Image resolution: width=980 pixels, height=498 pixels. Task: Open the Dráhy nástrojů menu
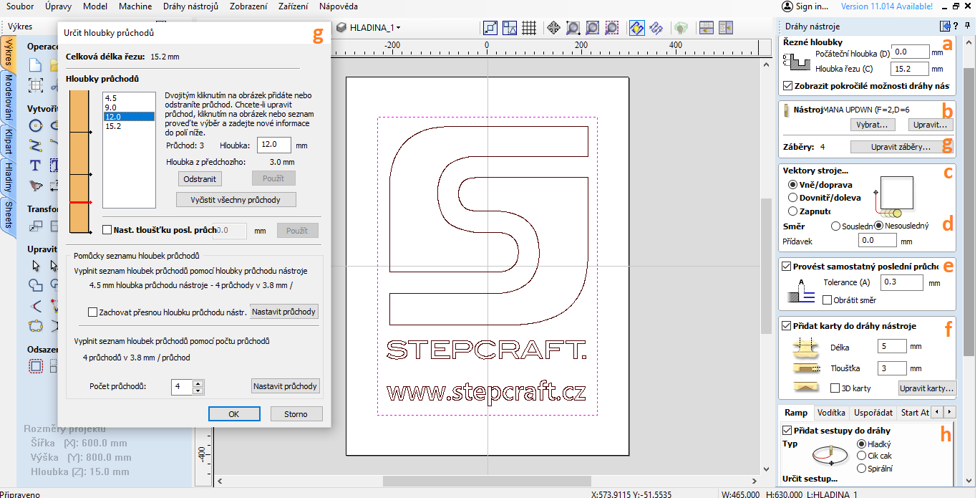[190, 6]
